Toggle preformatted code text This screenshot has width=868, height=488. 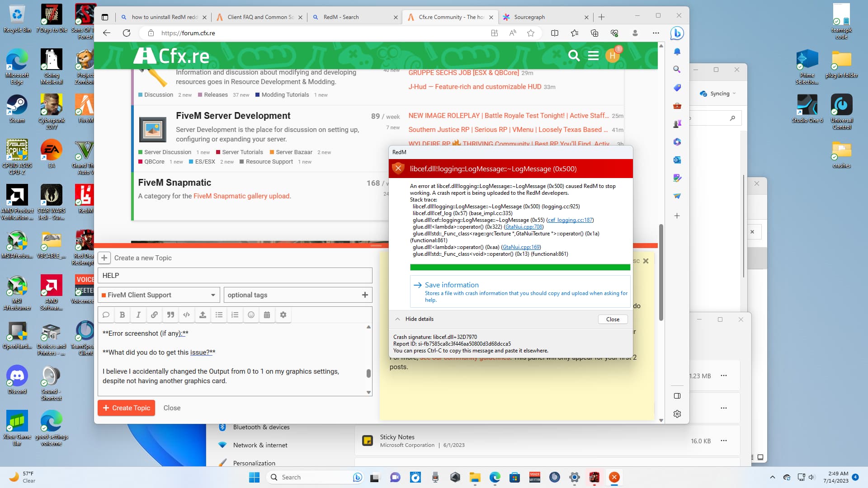coord(186,315)
